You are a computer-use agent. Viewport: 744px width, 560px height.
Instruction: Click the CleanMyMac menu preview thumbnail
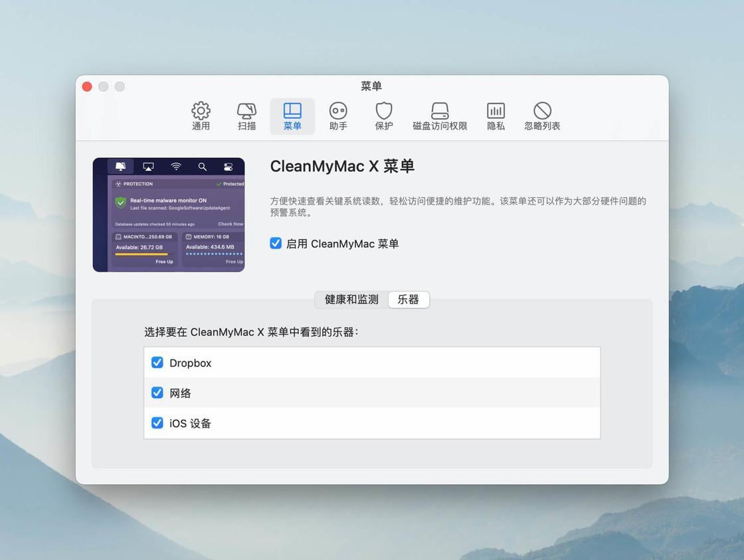click(x=169, y=214)
